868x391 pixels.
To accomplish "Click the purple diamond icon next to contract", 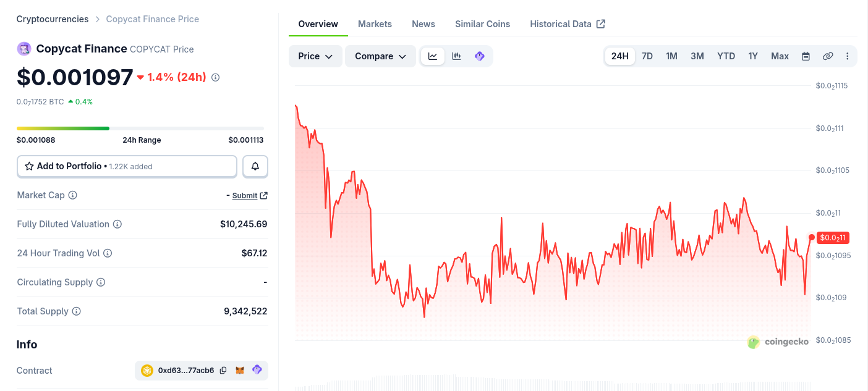I will click(x=257, y=370).
